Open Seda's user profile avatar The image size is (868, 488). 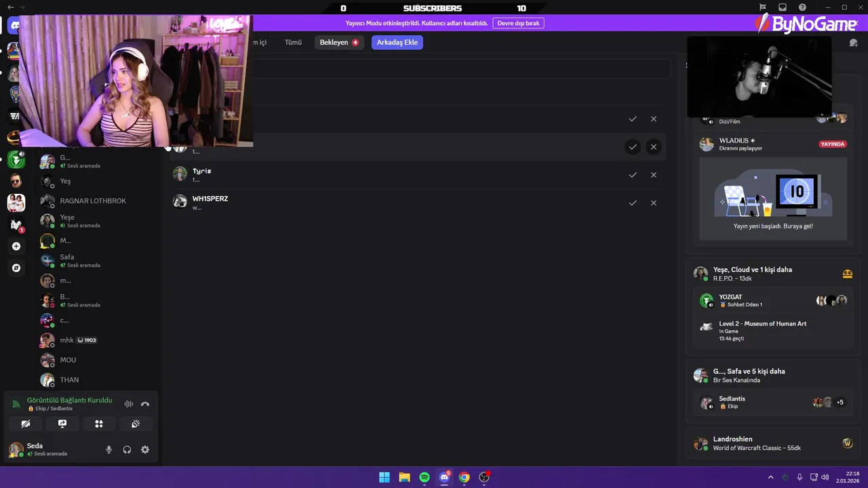pos(16,449)
